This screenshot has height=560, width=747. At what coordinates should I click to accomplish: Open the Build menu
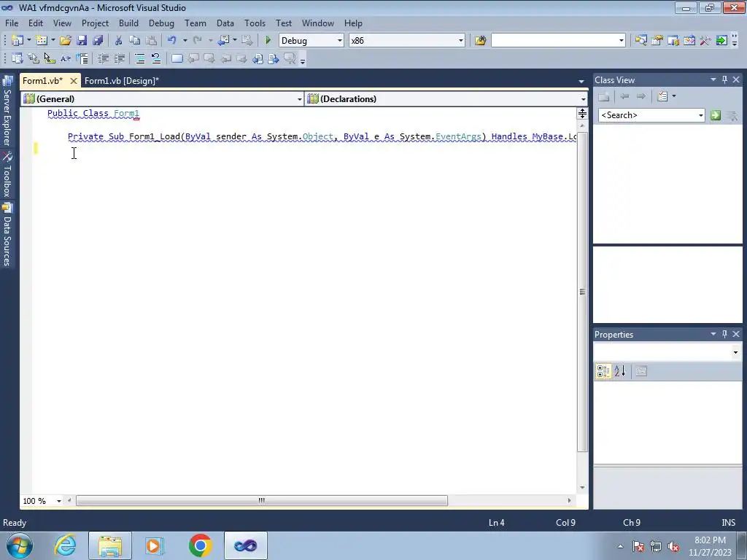[x=128, y=23]
